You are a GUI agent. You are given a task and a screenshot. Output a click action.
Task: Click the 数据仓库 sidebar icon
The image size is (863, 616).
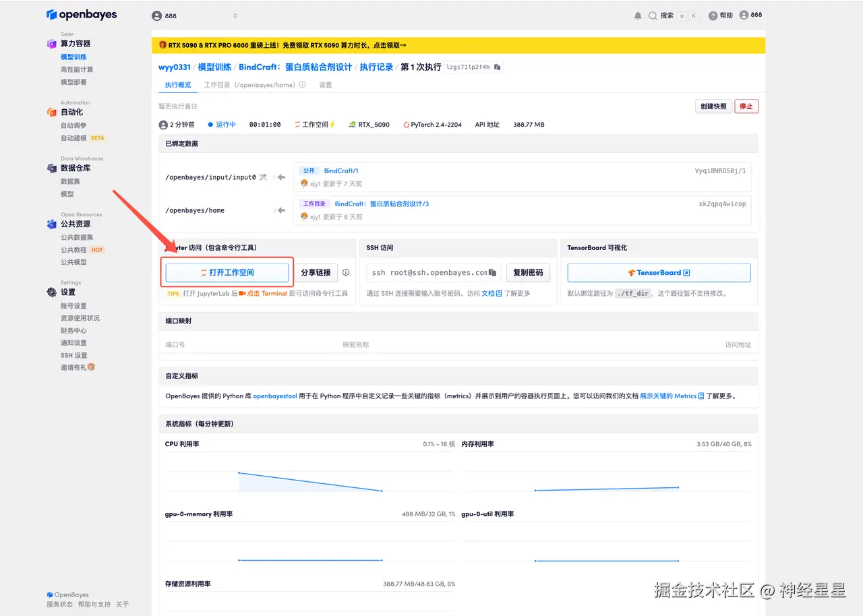pyautogui.click(x=51, y=168)
